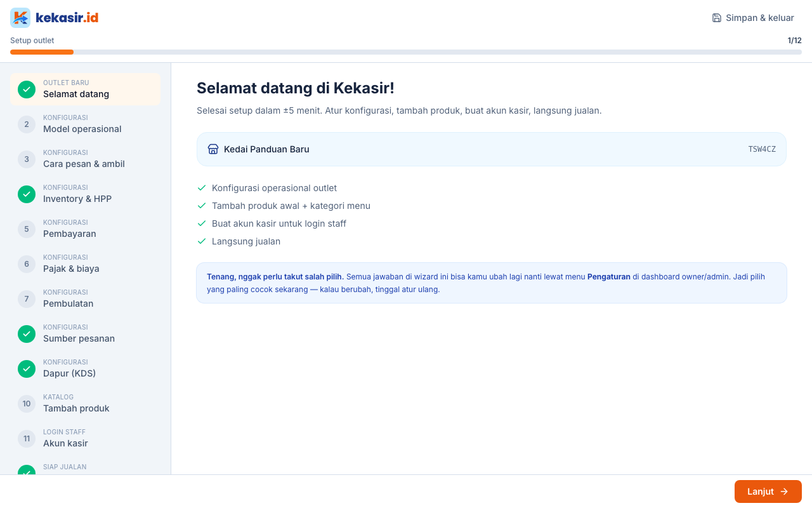812x508 pixels.
Task: Click the step 5 number badge
Action: pos(27,229)
